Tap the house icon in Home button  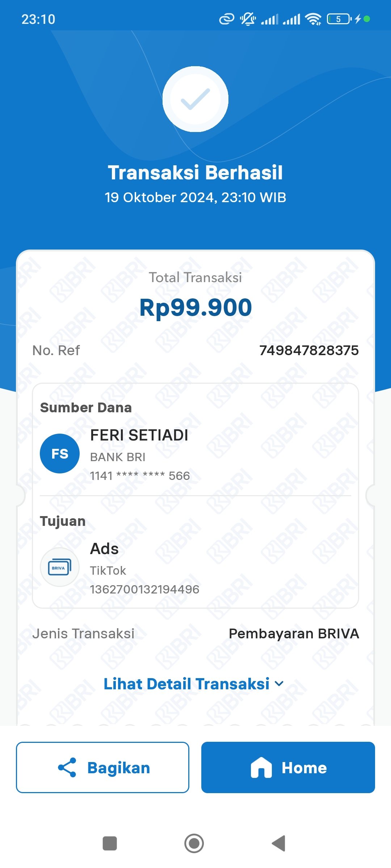[261, 767]
